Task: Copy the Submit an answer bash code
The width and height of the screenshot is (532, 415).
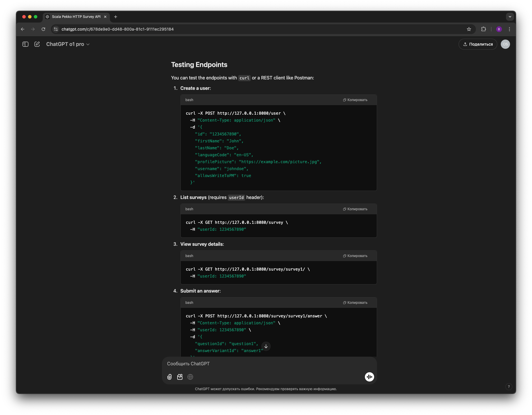Action: pyautogui.click(x=355, y=303)
